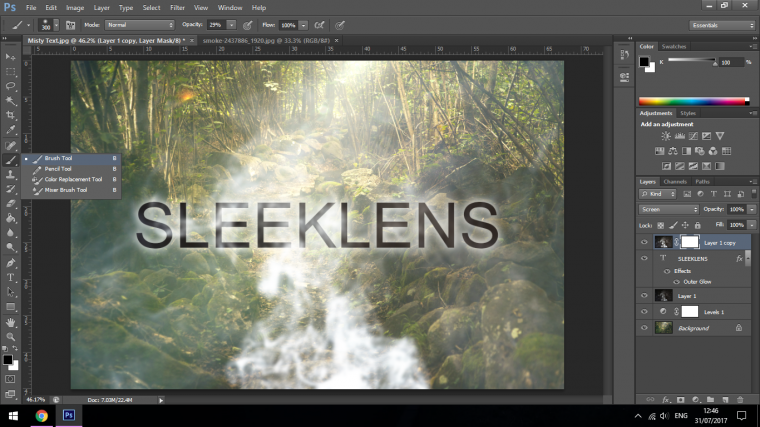Screen dimensions: 760x427
Task: Open the brush Mode dropdown
Action: click(140, 25)
